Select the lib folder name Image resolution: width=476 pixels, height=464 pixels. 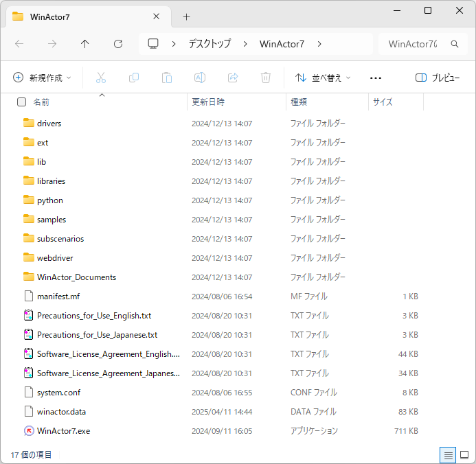tap(42, 161)
